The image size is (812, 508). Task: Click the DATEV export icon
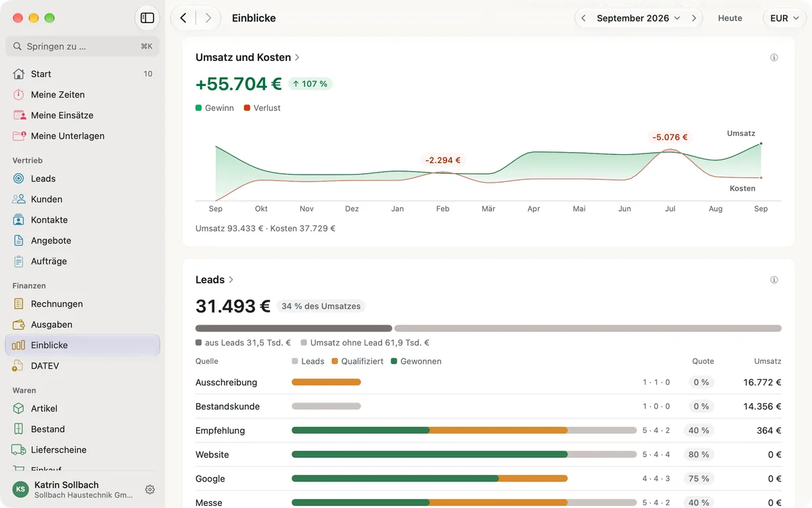(x=19, y=366)
